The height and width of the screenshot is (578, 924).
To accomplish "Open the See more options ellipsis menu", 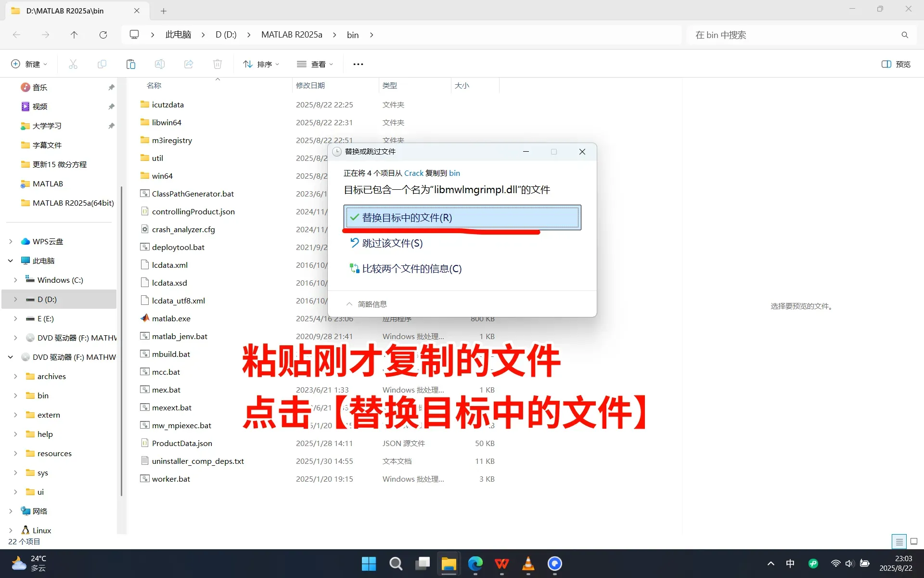I will tap(358, 64).
